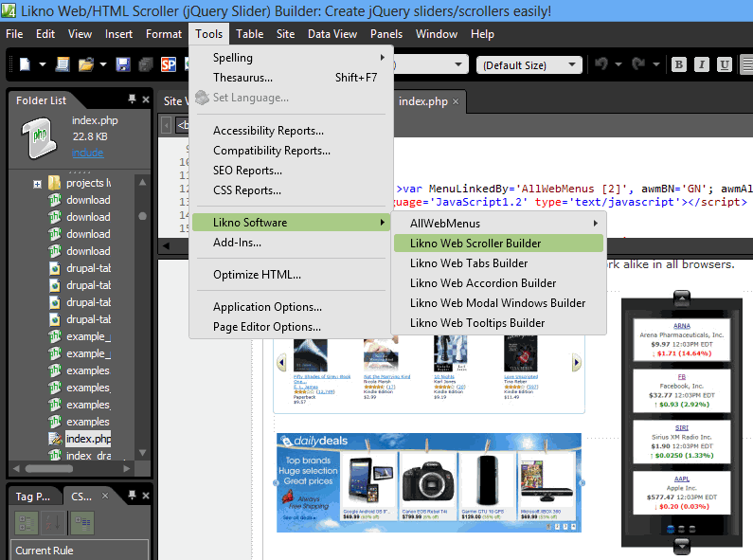Screen dimensions: 753x560
Task: Open the font name combo box arrow
Action: coord(458,64)
